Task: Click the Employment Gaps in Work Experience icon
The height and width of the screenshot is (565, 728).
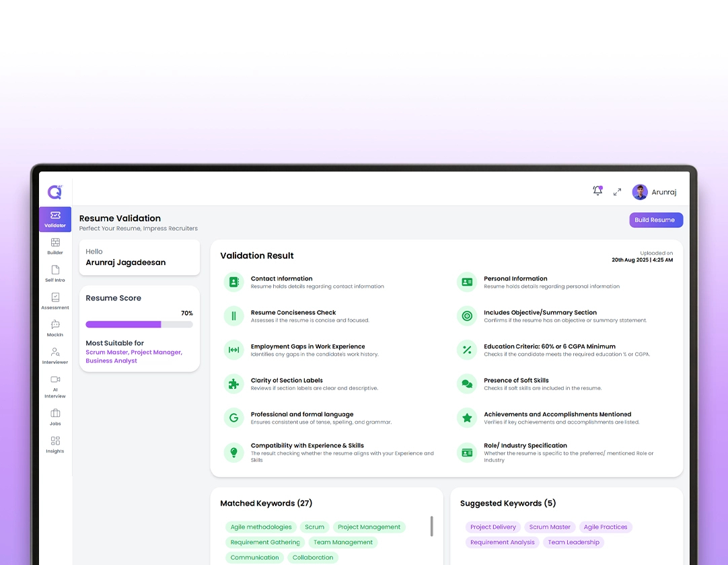Action: (x=234, y=350)
